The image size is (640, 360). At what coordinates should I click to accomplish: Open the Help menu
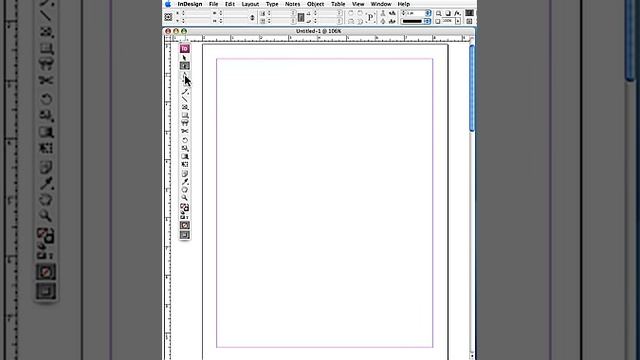tap(404, 4)
